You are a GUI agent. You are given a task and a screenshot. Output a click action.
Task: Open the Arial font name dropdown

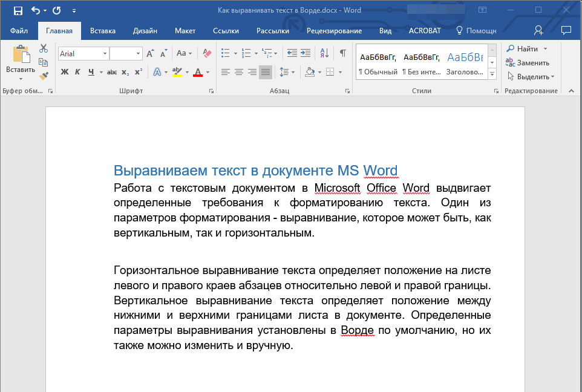[105, 54]
